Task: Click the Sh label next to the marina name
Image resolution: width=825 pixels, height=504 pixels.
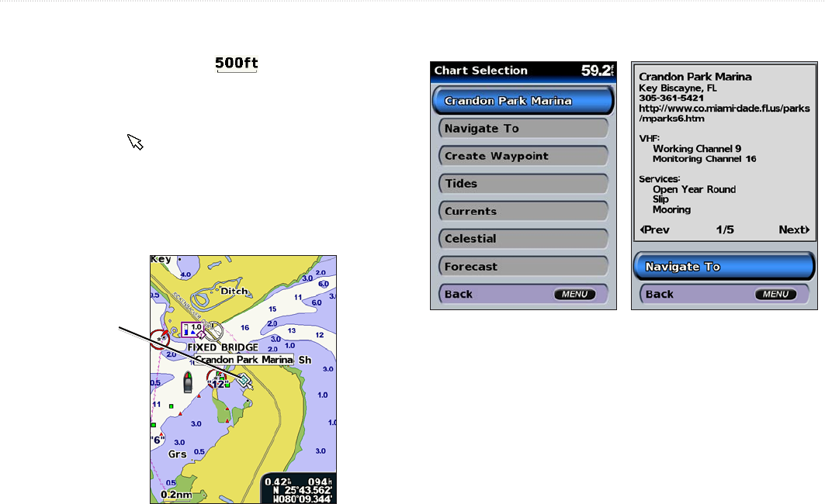Action: tap(305, 360)
